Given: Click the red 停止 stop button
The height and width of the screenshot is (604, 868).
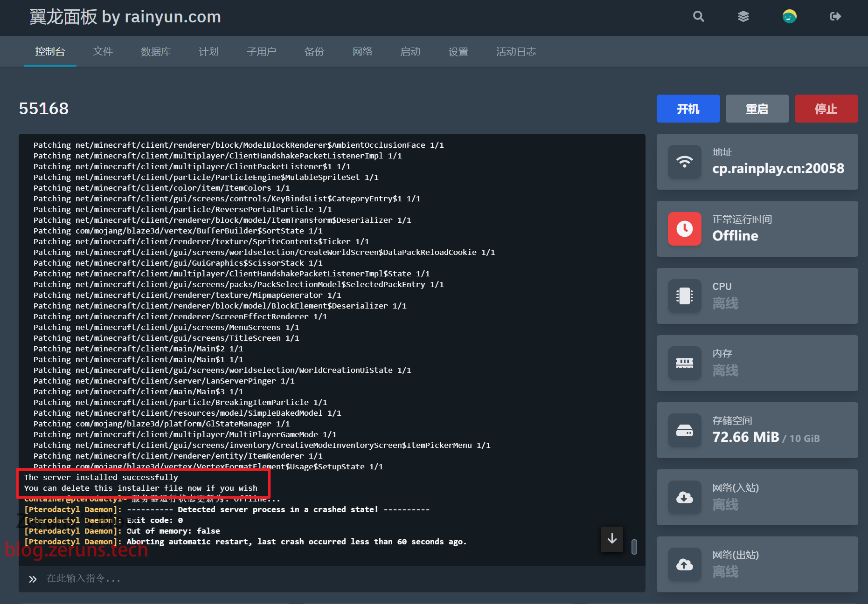Looking at the screenshot, I should pos(826,109).
